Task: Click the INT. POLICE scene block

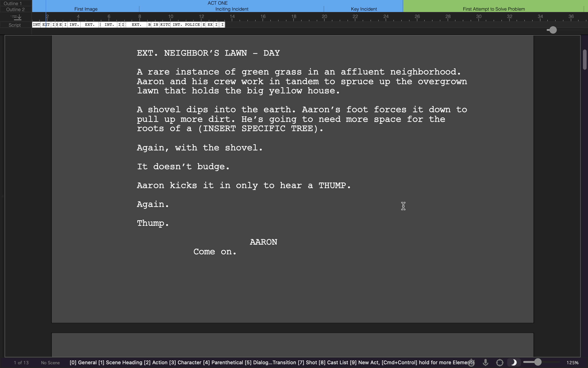Action: coord(186,24)
